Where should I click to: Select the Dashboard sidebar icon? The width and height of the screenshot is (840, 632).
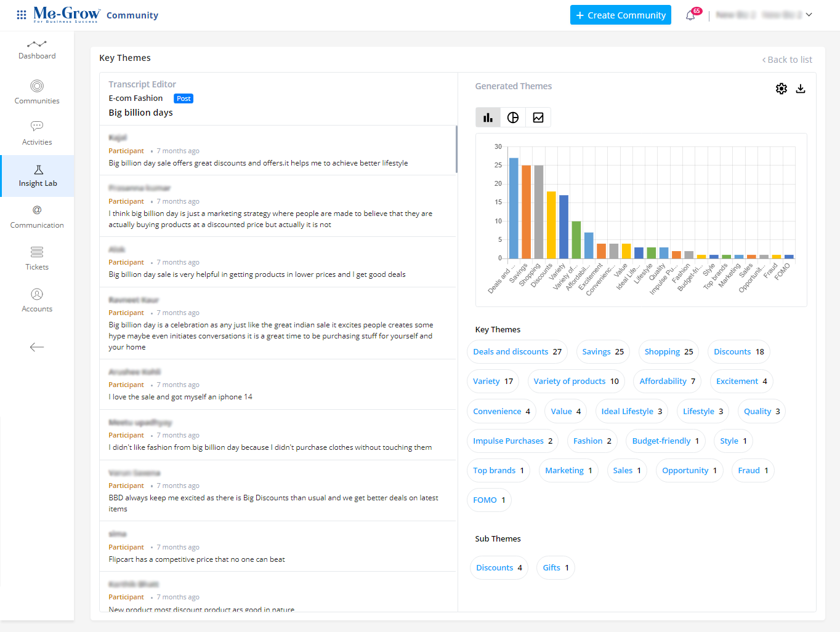coord(36,49)
